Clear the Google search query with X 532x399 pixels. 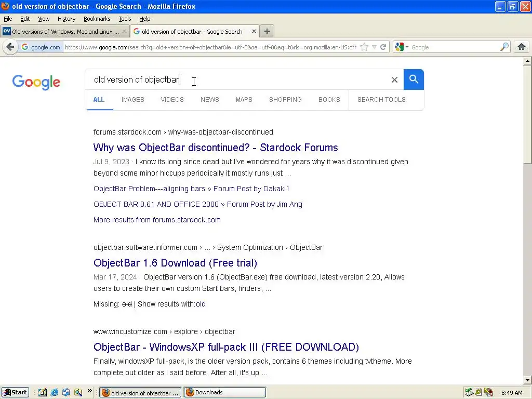pyautogui.click(x=394, y=79)
